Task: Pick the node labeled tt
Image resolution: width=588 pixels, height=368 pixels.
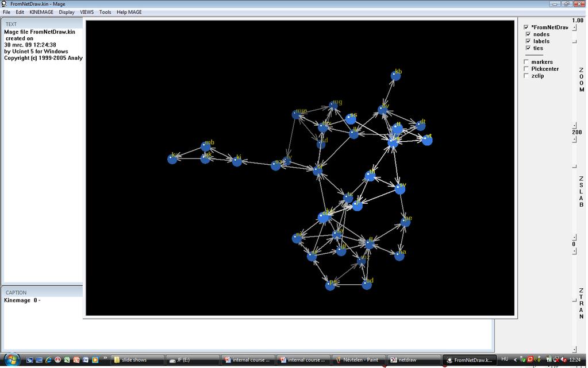Action: 397,129
